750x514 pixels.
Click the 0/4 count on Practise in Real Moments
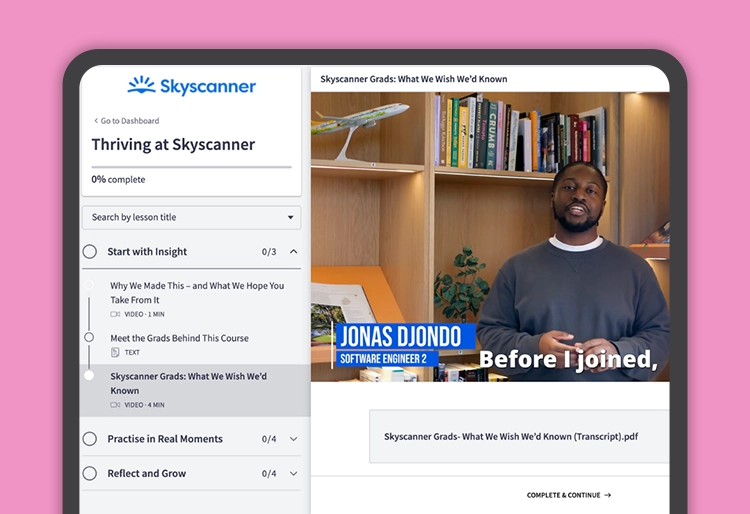[x=269, y=439]
